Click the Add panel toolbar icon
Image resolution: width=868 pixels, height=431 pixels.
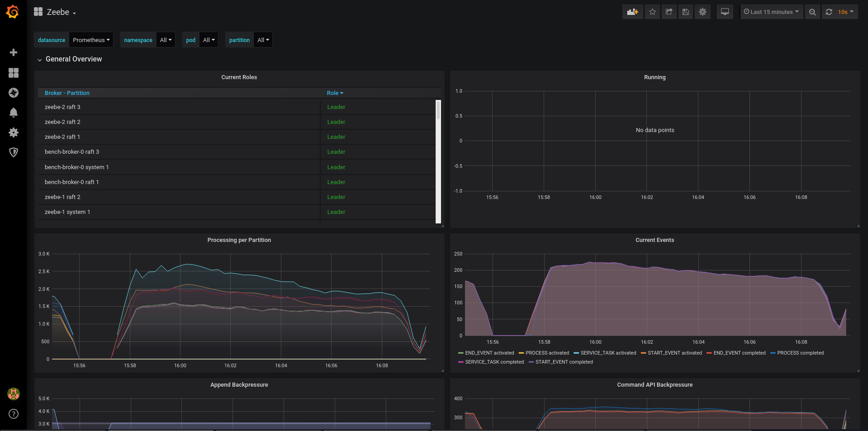pos(632,12)
